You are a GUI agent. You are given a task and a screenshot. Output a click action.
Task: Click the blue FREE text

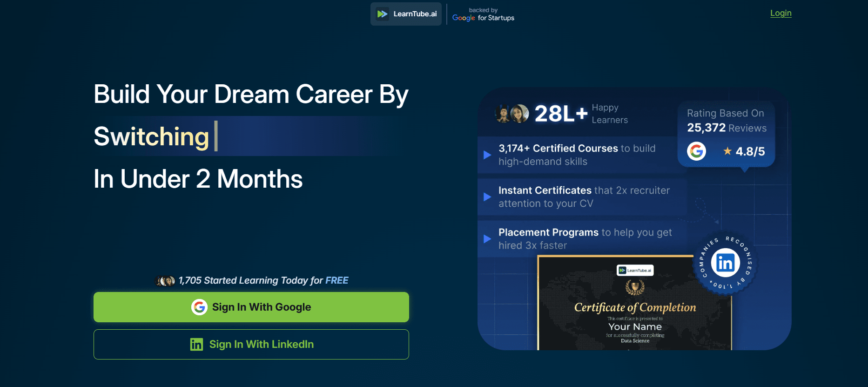coord(336,280)
